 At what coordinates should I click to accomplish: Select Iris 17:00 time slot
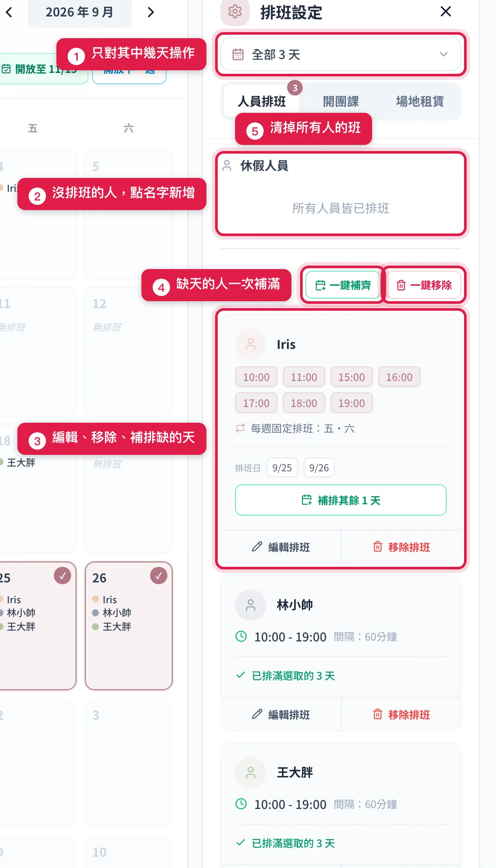click(256, 403)
